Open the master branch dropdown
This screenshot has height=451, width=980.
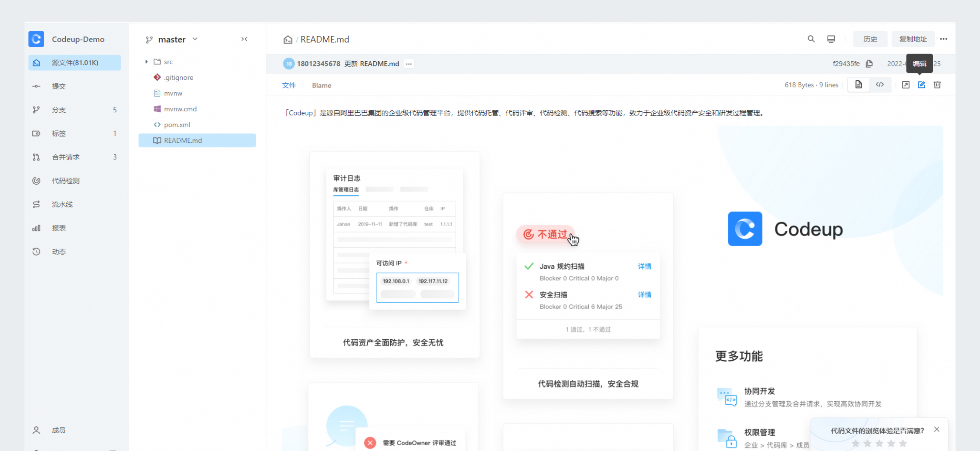pyautogui.click(x=171, y=39)
